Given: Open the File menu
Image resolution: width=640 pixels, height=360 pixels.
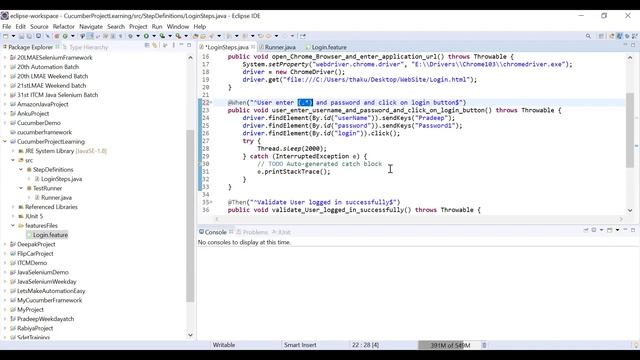Looking at the screenshot, I should [7, 27].
